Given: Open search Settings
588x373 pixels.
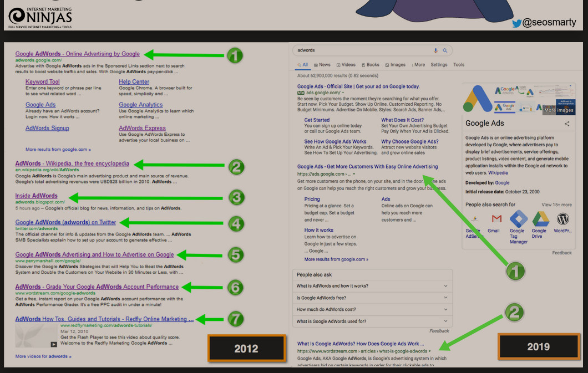Looking at the screenshot, I should pyautogui.click(x=439, y=65).
